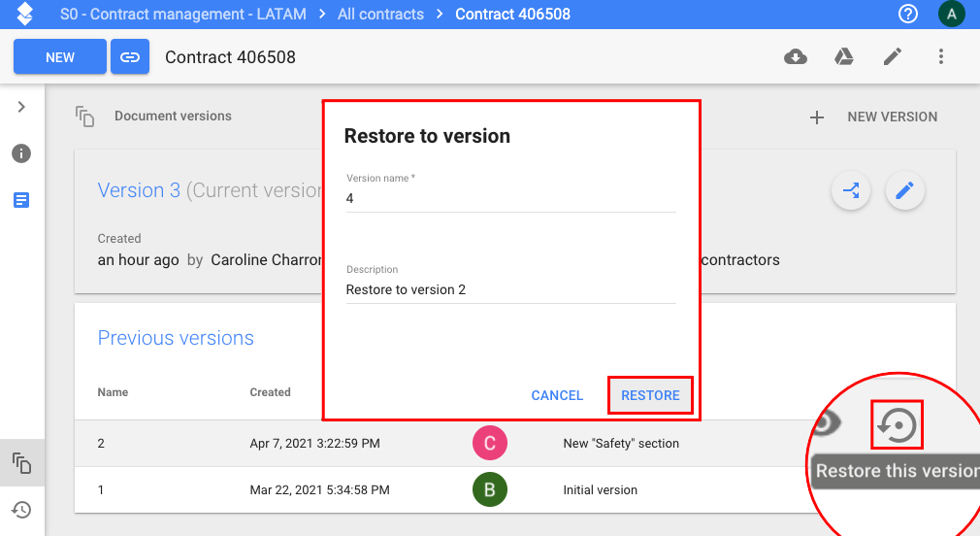This screenshot has height=536, width=980.
Task: Click the Contract 406508 page title
Action: [230, 57]
